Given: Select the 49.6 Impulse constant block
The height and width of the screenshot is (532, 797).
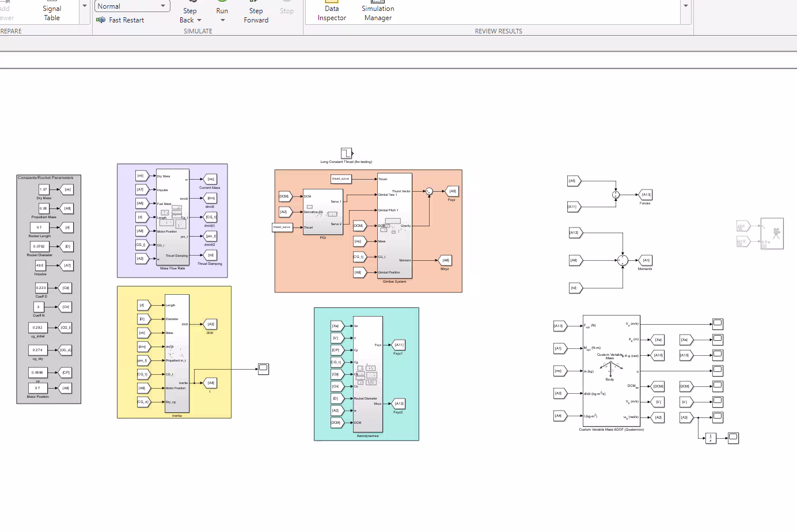Looking at the screenshot, I should [40, 265].
